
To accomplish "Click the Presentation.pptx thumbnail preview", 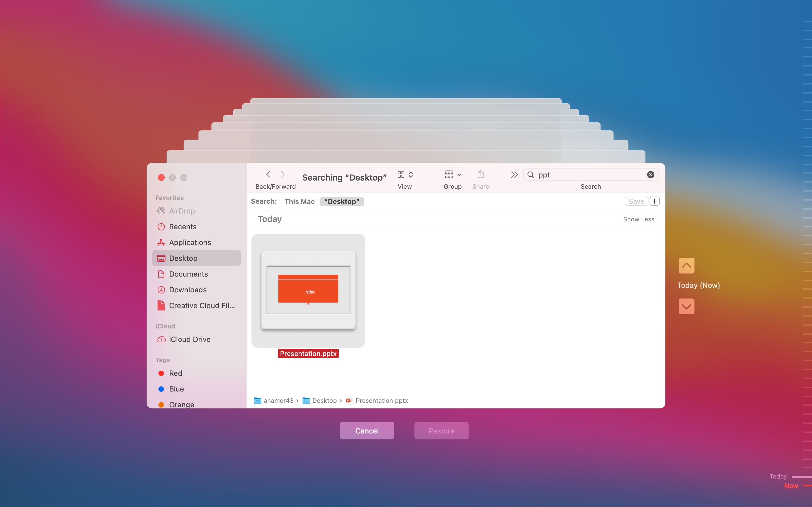I will tap(308, 290).
